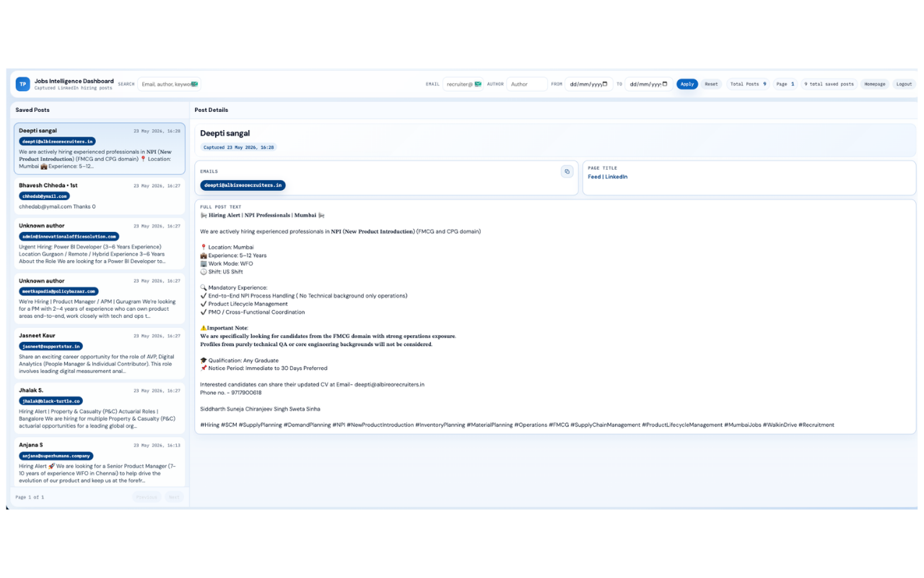Click anjana@superhumans.company email chip
The width and height of the screenshot is (924, 578).
(x=56, y=456)
